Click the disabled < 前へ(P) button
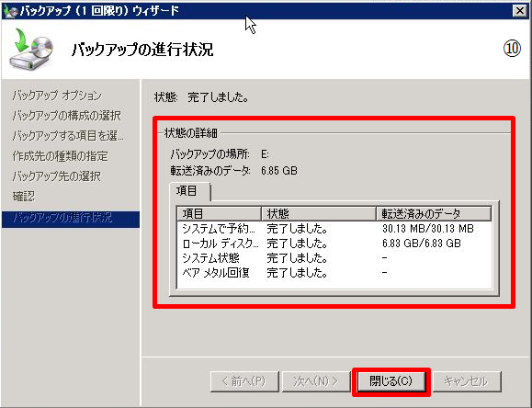Viewport: 532px width, 408px height. [x=244, y=381]
